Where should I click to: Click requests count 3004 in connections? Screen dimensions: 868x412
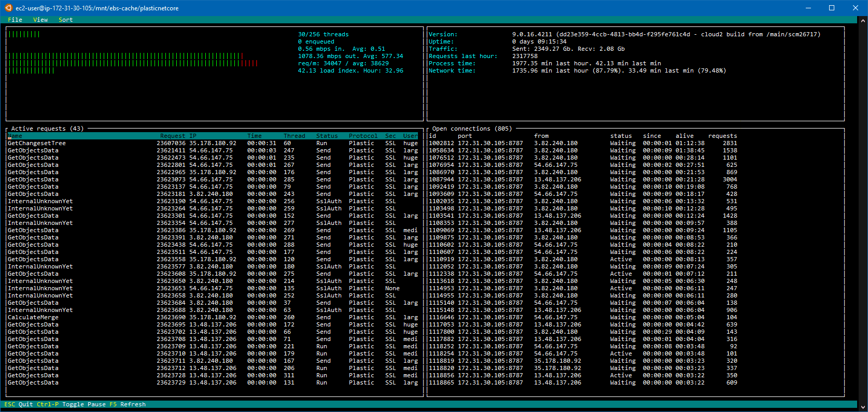point(730,179)
